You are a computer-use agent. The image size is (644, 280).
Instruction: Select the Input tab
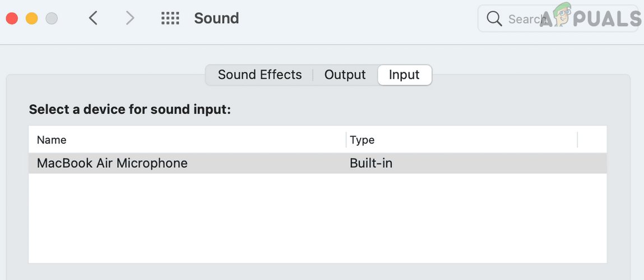[x=404, y=75]
